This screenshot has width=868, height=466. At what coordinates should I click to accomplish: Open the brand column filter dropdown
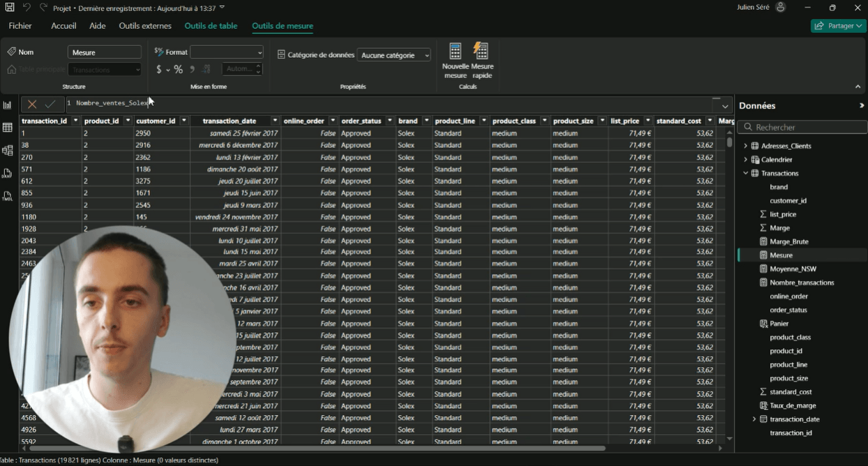426,121
